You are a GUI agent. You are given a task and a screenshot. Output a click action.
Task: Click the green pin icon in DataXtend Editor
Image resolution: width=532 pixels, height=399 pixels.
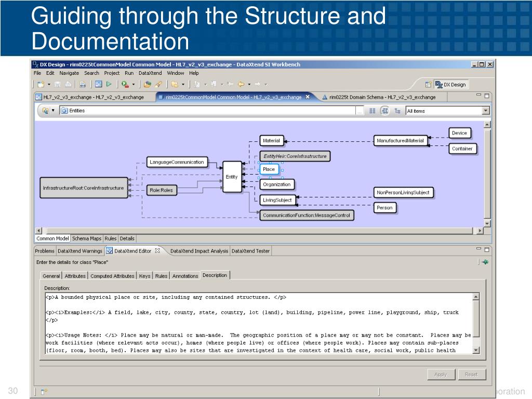[x=485, y=262]
